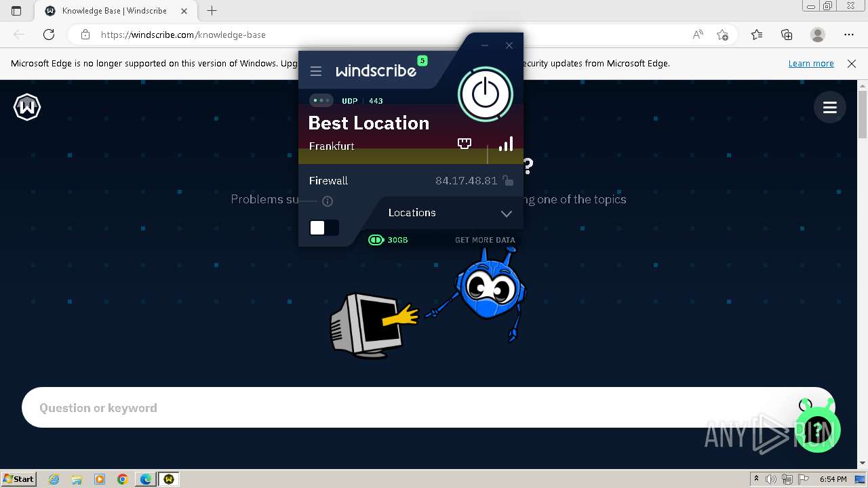Open Internet Explorer from the taskbar
The width and height of the screenshot is (868, 488).
pyautogui.click(x=54, y=479)
